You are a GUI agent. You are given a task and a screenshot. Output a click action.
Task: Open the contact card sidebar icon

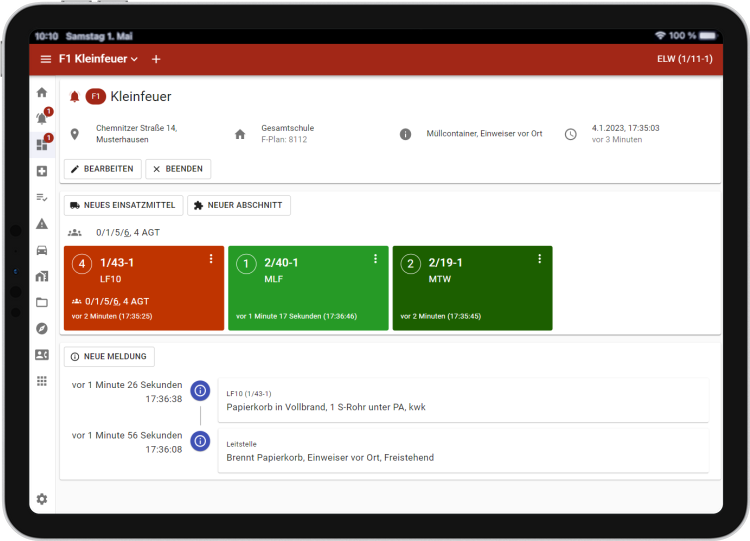coord(42,354)
